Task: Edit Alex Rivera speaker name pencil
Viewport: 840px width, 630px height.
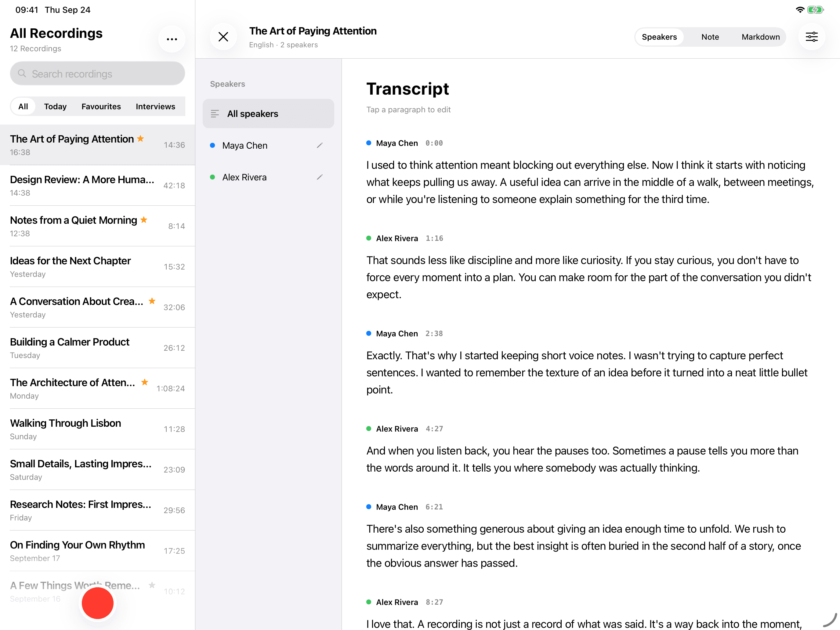Action: point(320,177)
